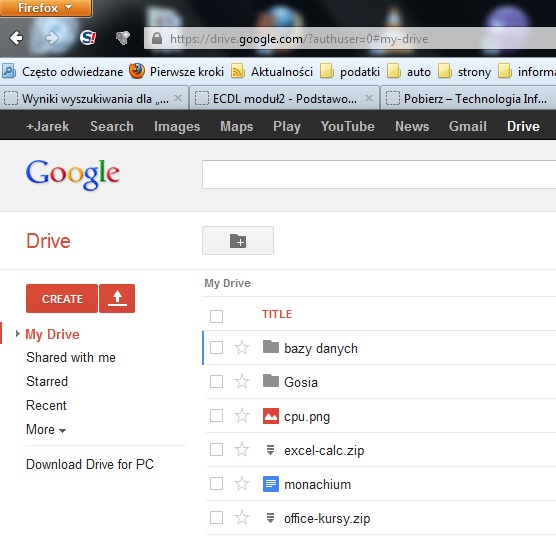The width and height of the screenshot is (556, 537).
Task: Click the Firefox icon next to Pierwsze kroki
Action: coord(137,71)
